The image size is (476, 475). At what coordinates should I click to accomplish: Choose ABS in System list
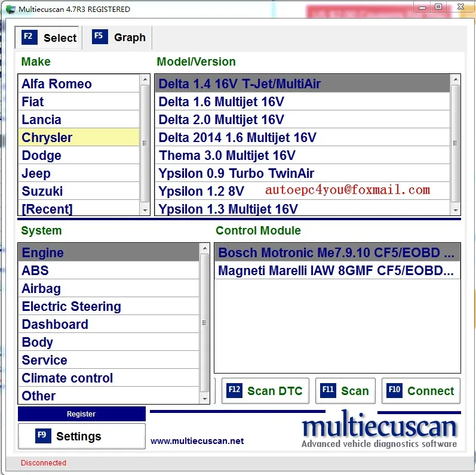click(109, 270)
